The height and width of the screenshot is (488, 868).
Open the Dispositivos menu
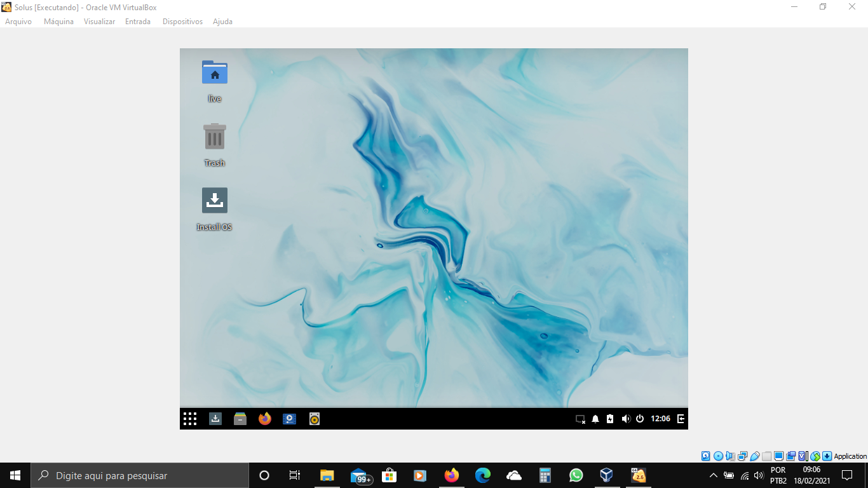[182, 22]
